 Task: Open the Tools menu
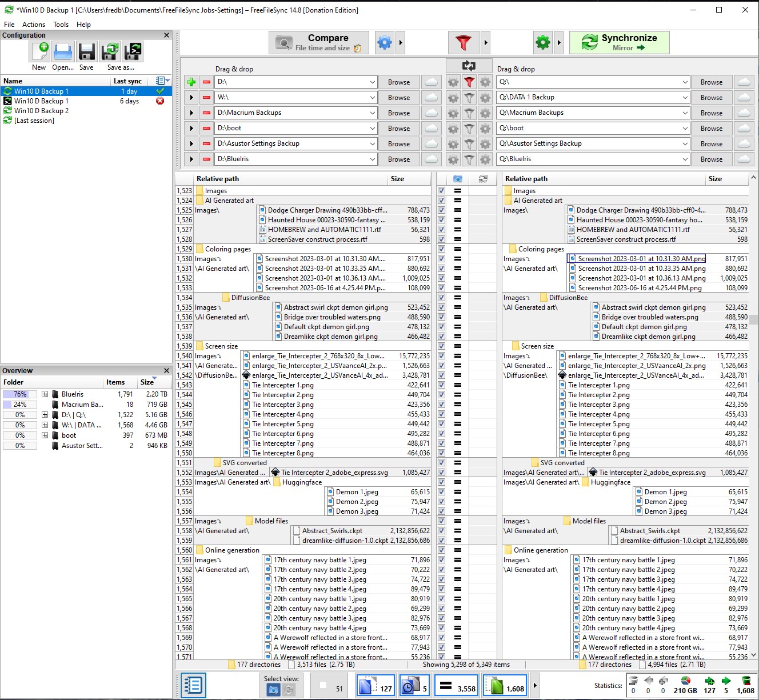61,25
